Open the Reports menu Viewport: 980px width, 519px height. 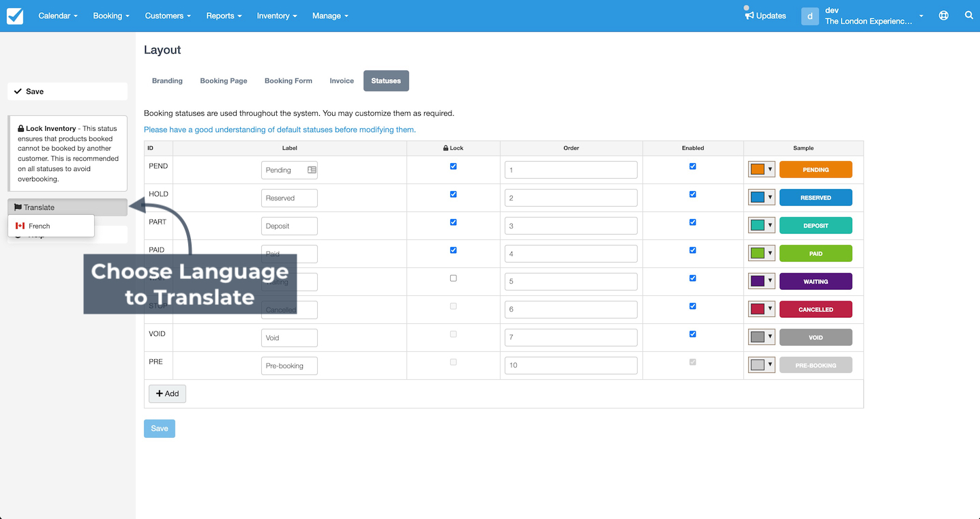(224, 16)
